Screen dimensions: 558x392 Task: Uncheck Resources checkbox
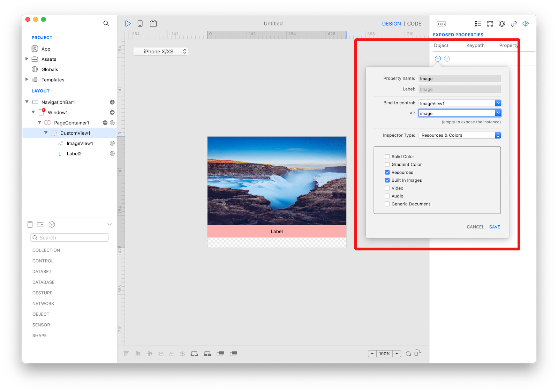pyautogui.click(x=387, y=172)
